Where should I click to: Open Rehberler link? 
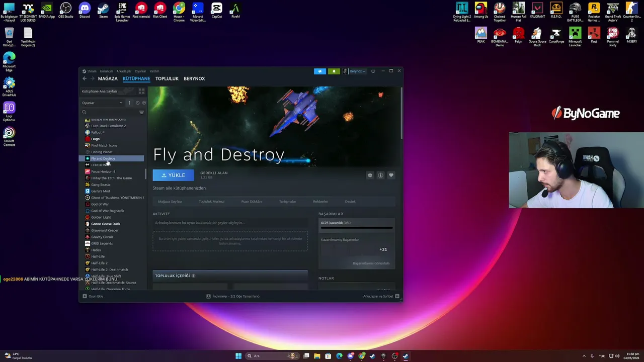click(320, 202)
